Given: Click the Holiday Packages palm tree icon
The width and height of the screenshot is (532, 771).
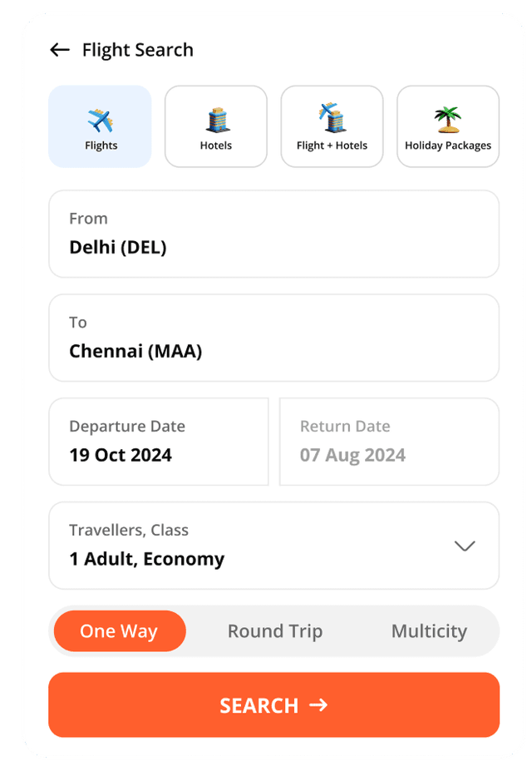Looking at the screenshot, I should point(447,120).
